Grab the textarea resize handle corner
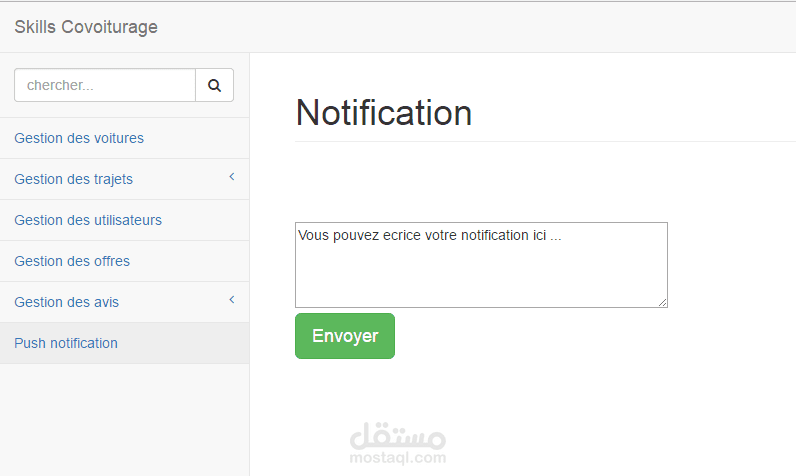This screenshot has height=476, width=796. pyautogui.click(x=662, y=302)
